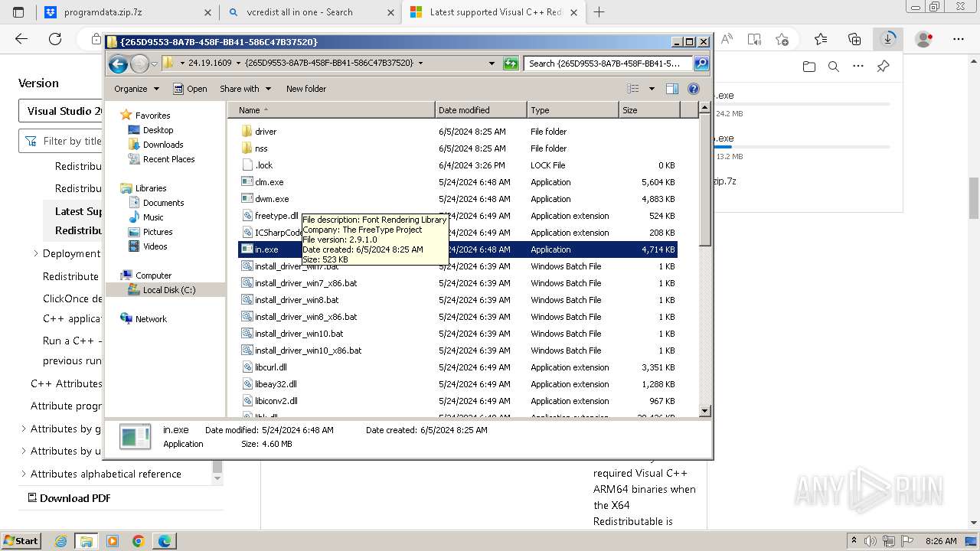The image size is (980, 551).
Task: Open Documents library
Action: 163,203
